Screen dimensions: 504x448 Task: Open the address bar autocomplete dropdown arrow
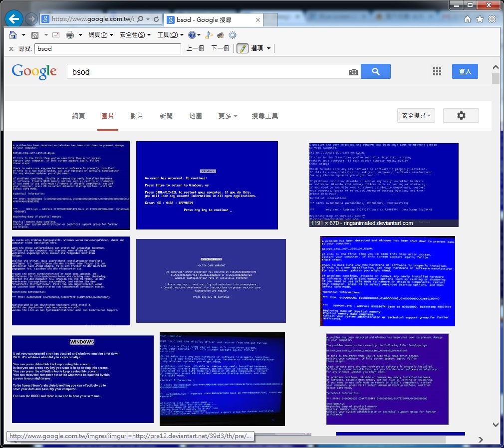[148, 19]
